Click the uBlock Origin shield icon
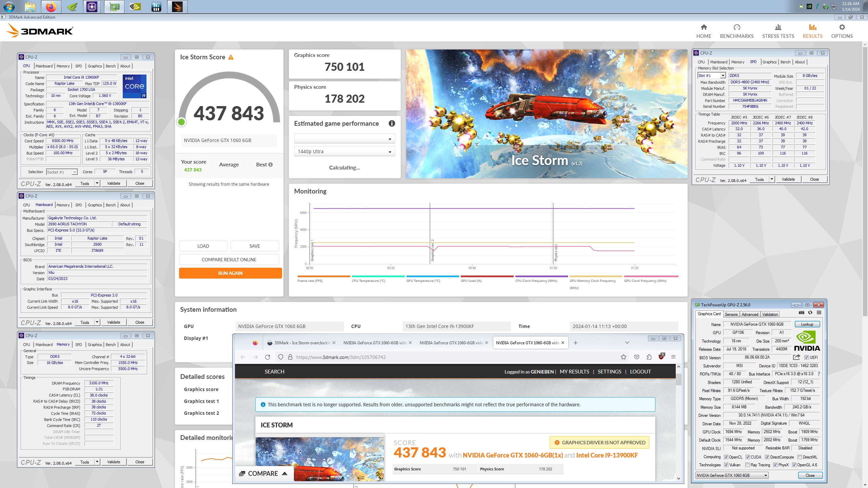868x488 pixels. coord(661,357)
